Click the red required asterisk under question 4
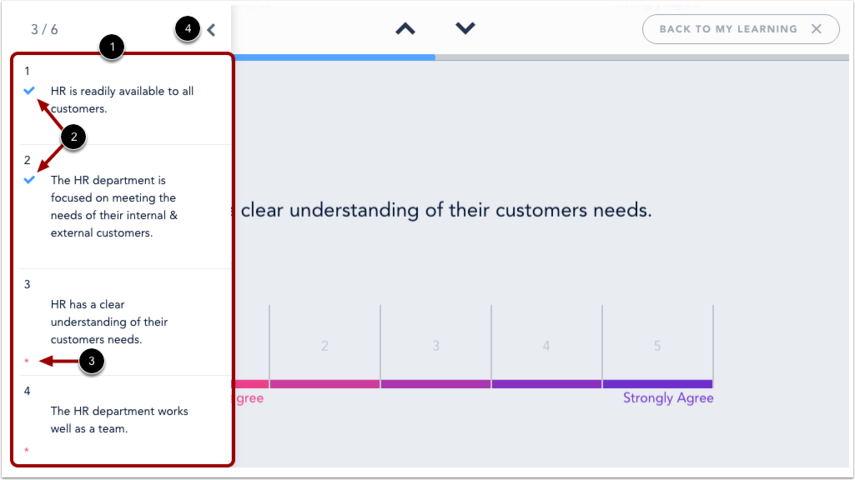This screenshot has height=480, width=855. click(27, 450)
